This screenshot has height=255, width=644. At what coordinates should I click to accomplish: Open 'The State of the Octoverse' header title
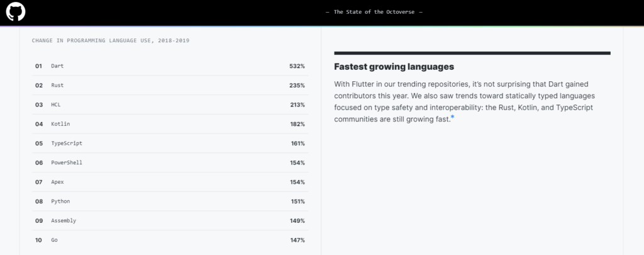374,12
